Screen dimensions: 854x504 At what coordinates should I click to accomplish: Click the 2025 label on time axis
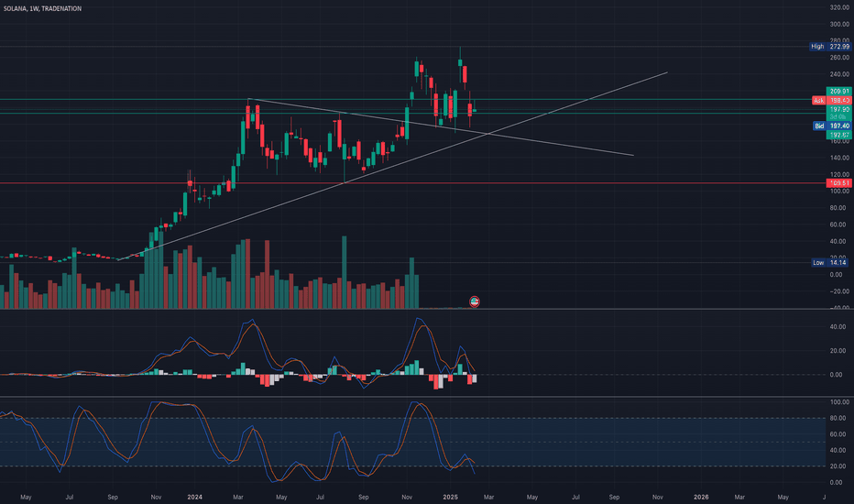451,497
